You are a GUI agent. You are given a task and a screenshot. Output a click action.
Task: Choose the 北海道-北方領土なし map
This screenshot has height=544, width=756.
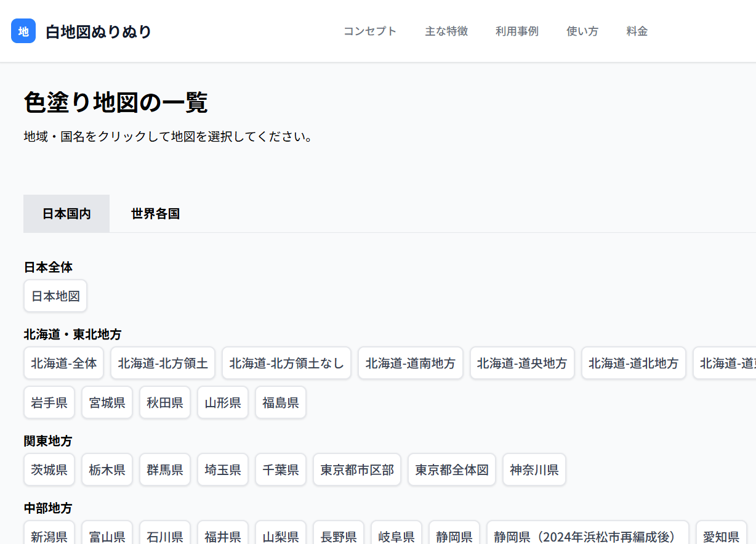coord(286,363)
